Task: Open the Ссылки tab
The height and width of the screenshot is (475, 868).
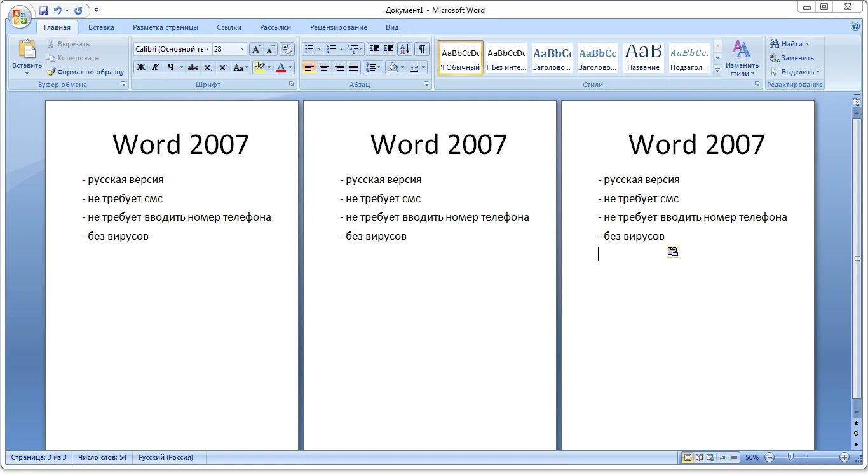Action: (x=229, y=27)
